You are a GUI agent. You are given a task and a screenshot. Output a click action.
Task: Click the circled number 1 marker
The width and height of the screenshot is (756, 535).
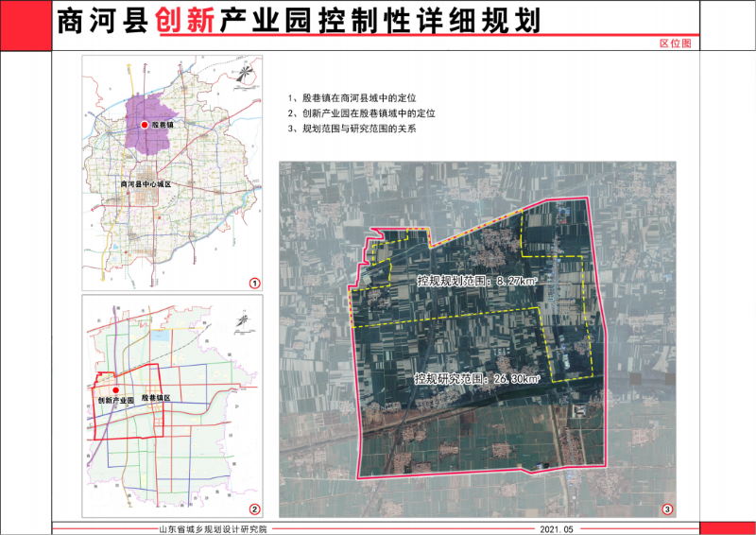tap(253, 283)
